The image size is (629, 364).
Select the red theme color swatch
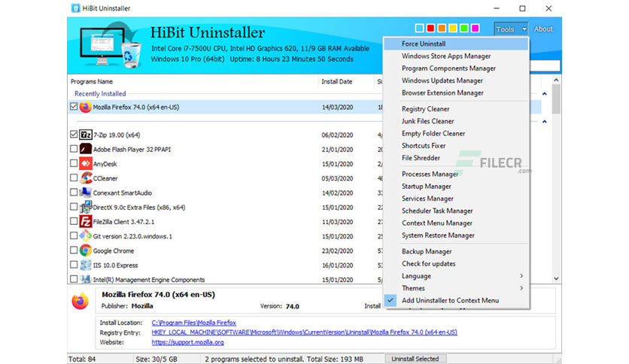click(430, 28)
